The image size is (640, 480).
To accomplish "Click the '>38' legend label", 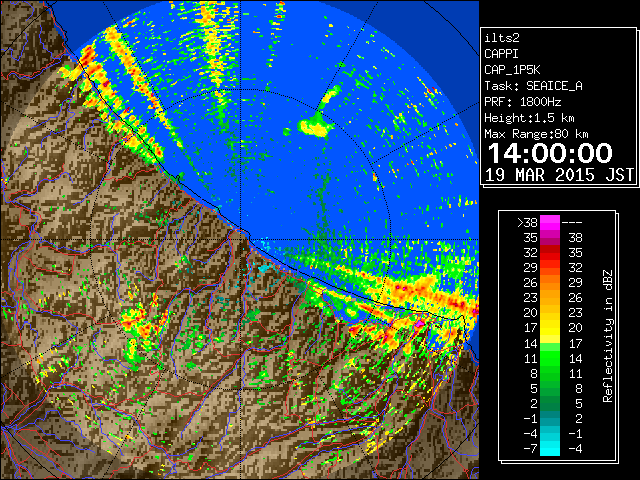I will click(527, 223).
